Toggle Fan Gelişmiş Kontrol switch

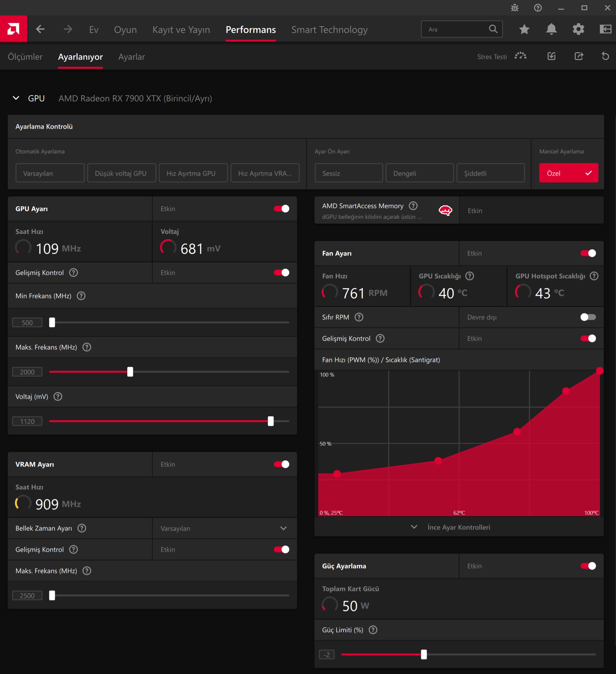(588, 339)
